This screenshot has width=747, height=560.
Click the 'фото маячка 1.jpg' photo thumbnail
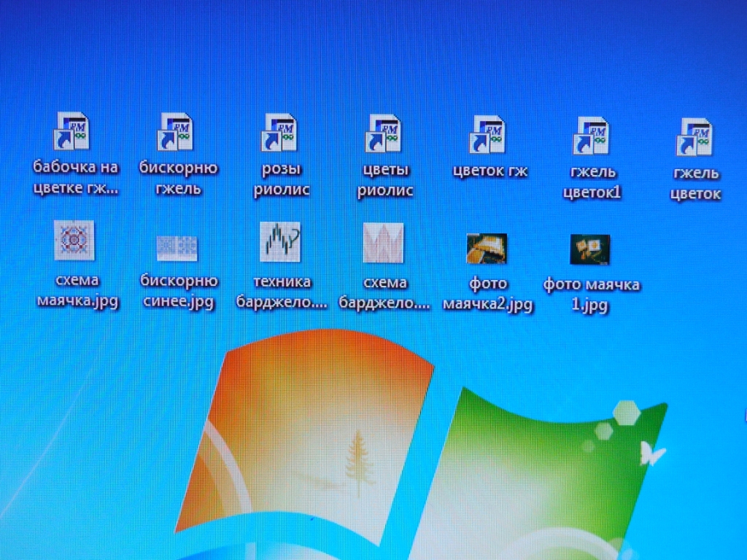pos(590,250)
